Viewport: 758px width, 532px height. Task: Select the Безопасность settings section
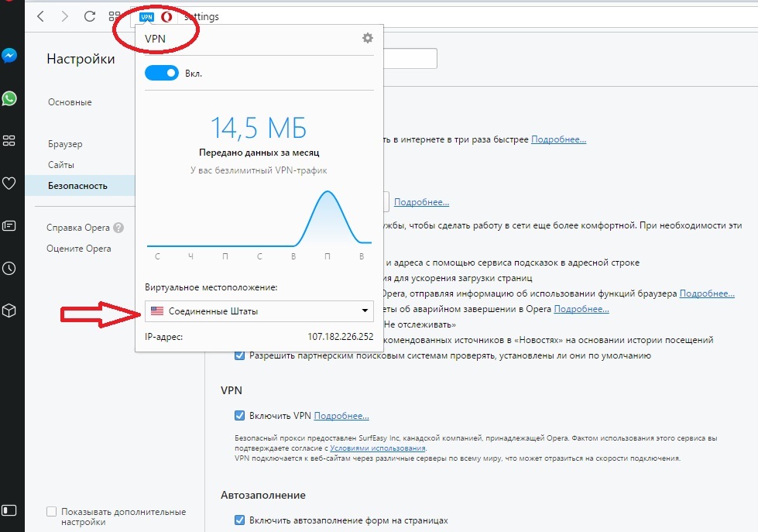tap(77, 186)
